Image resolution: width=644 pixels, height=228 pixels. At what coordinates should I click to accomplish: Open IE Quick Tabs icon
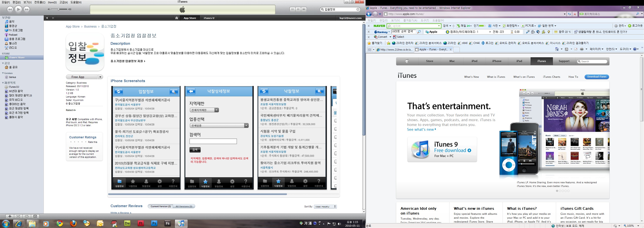[x=369, y=50]
